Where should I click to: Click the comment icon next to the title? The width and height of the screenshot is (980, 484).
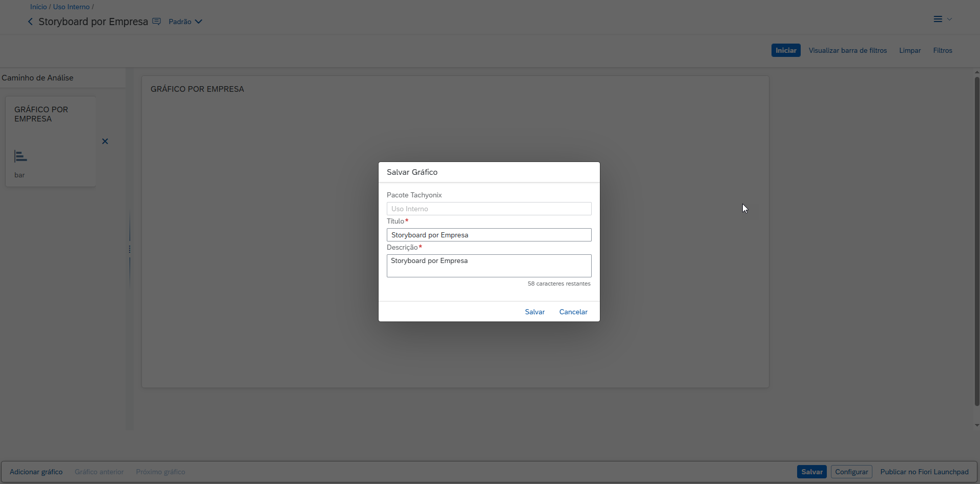tap(157, 22)
